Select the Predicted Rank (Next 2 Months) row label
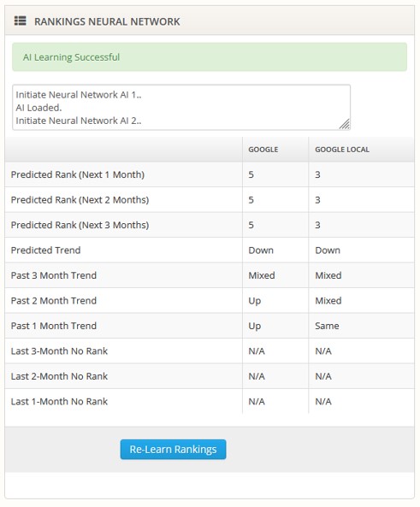Image resolution: width=420 pixels, height=507 pixels. (80, 200)
